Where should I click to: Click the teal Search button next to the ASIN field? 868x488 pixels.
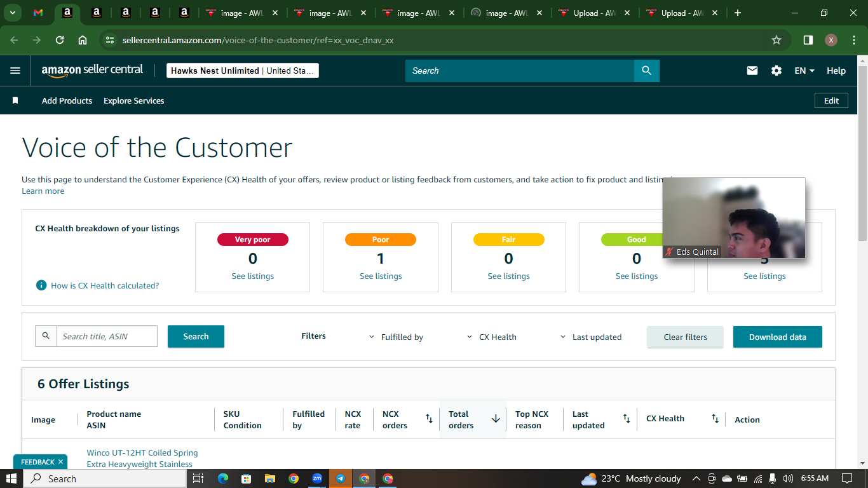pos(196,336)
